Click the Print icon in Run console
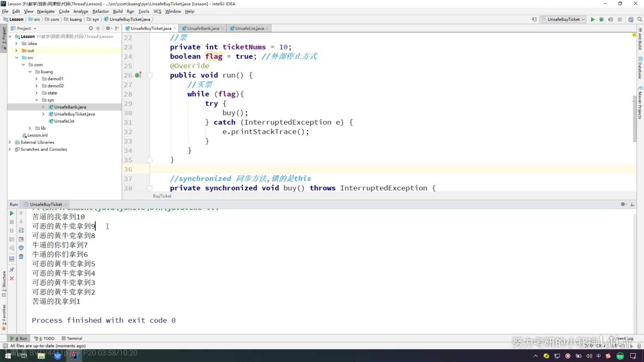644x362 pixels. click(x=21, y=248)
